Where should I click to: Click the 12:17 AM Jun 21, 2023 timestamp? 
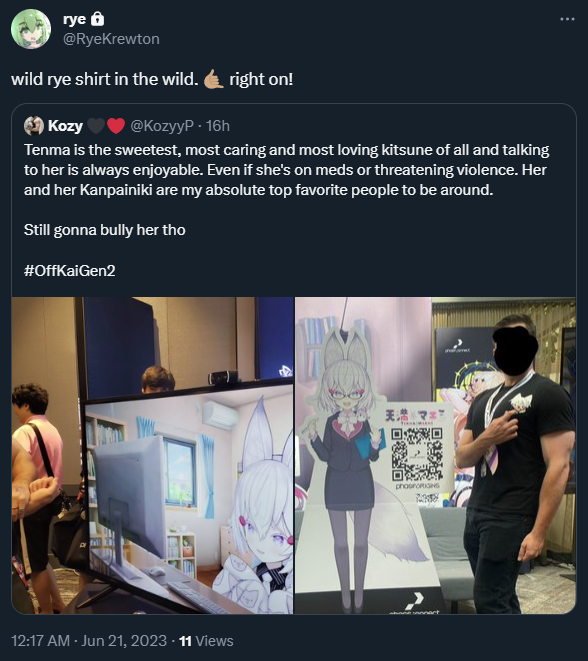pyautogui.click(x=89, y=641)
